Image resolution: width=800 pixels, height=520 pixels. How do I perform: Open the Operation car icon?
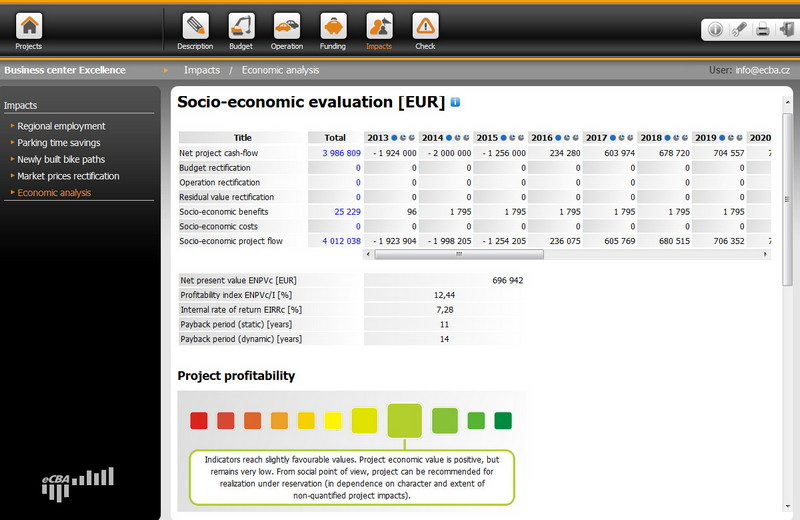click(287, 26)
